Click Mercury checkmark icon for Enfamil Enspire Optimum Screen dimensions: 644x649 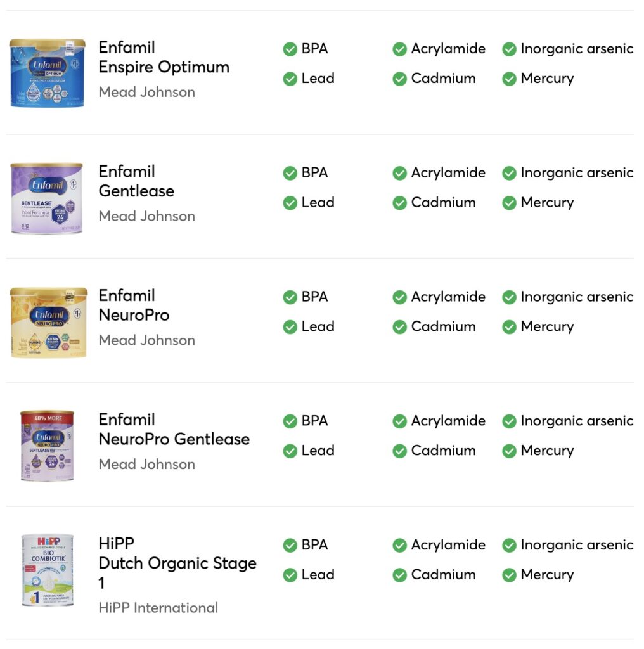coord(509,79)
